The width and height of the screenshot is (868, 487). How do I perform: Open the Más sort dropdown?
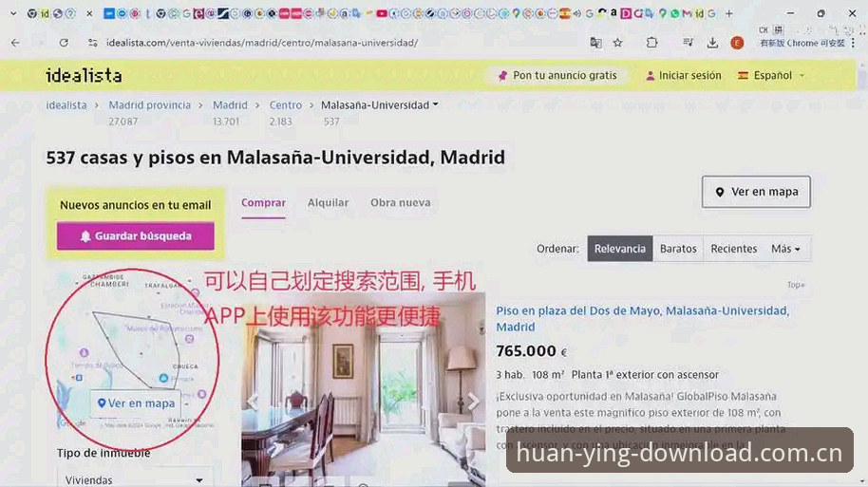[786, 249]
